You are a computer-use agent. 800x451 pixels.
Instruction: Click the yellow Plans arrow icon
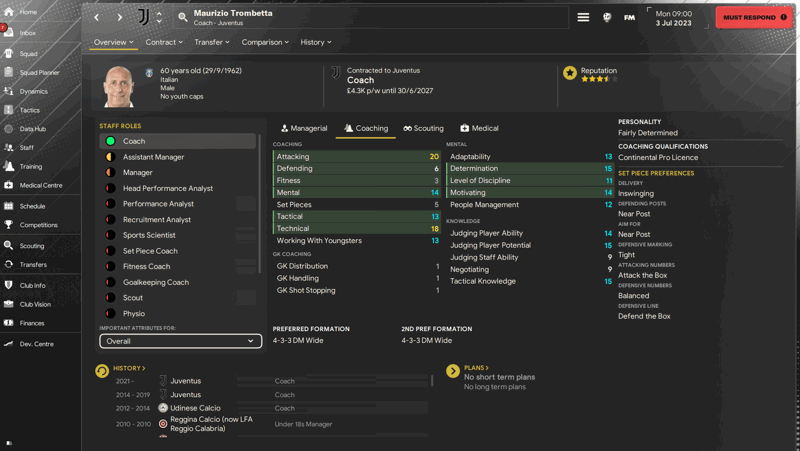pos(453,371)
